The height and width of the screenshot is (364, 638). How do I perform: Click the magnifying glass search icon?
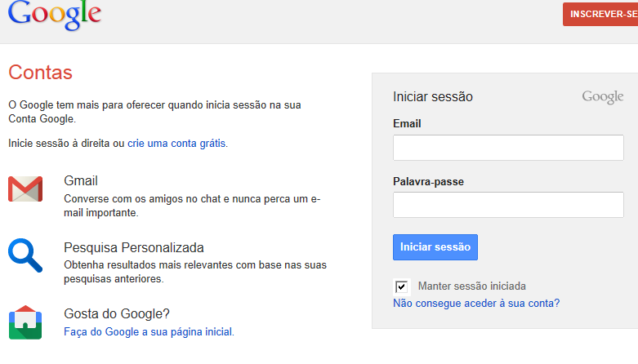25,255
